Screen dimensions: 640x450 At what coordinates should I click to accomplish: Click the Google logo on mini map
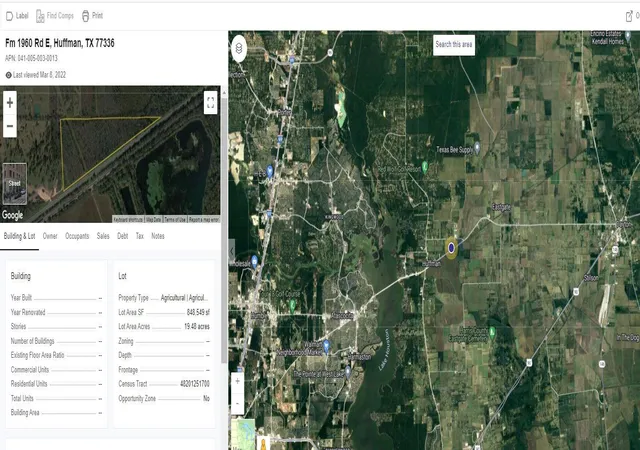coord(12,215)
